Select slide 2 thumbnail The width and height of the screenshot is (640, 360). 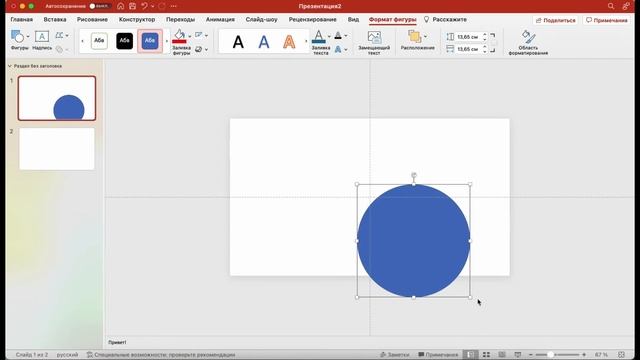pyautogui.click(x=57, y=149)
